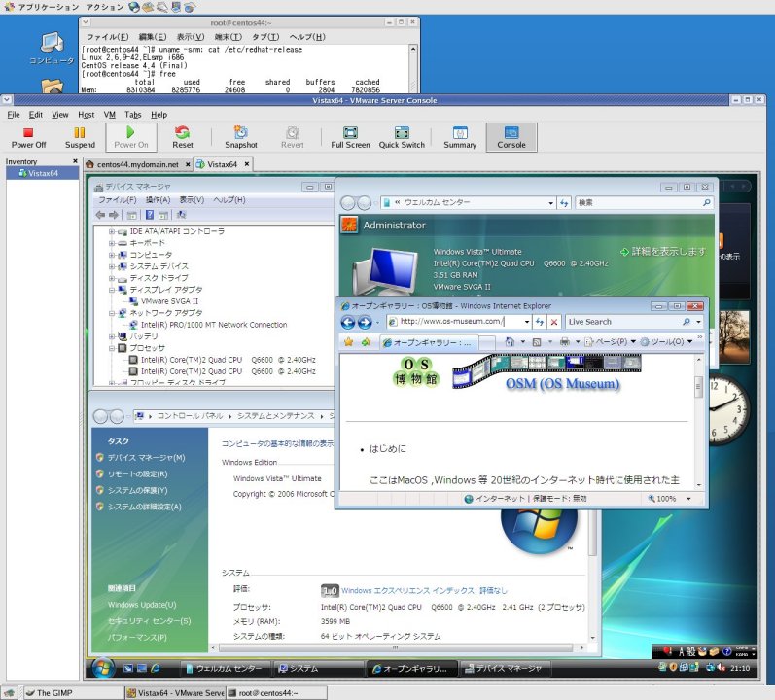Switch to System taskbar button
775x700 pixels.
point(318,668)
